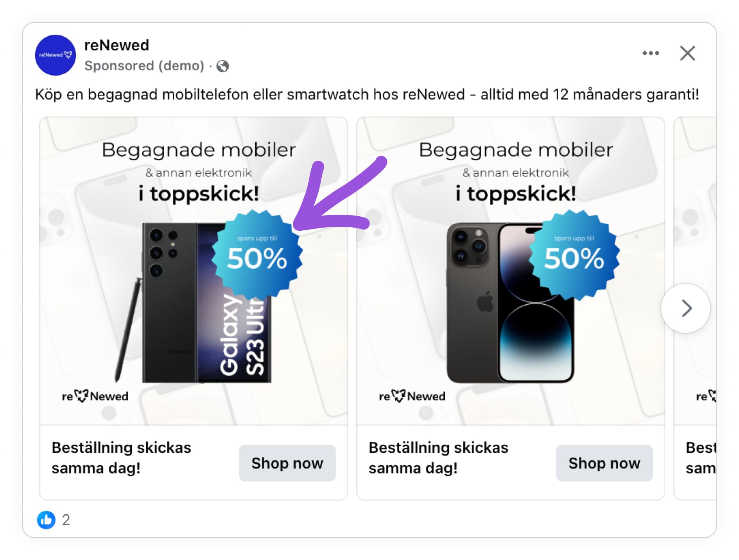This screenshot has height=560, width=739.
Task: Click the partially visible third carousel card
Action: [x=696, y=309]
